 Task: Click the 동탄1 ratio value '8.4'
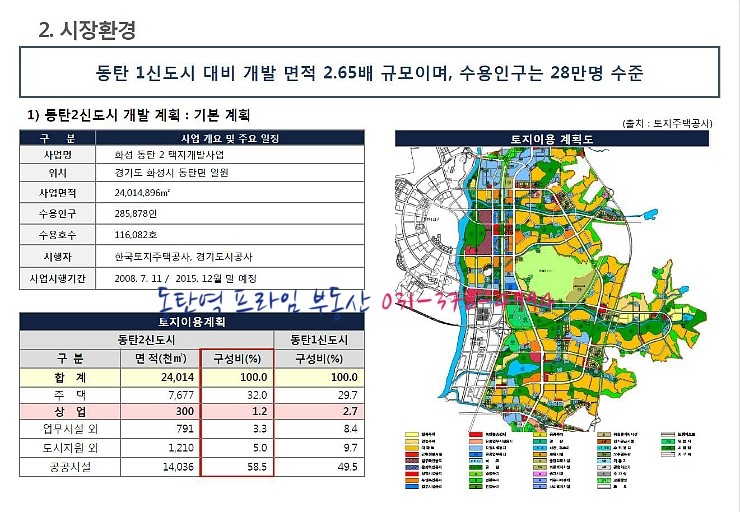pyautogui.click(x=350, y=429)
